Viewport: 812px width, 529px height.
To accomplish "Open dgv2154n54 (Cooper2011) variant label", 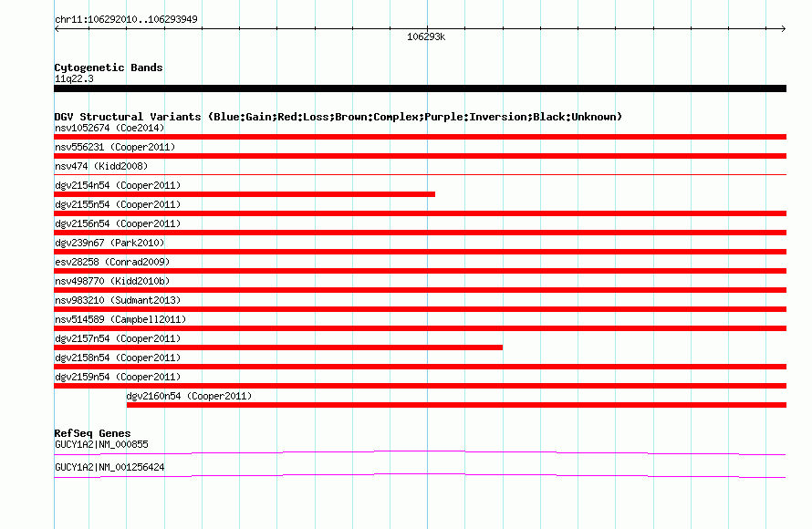I will [118, 185].
